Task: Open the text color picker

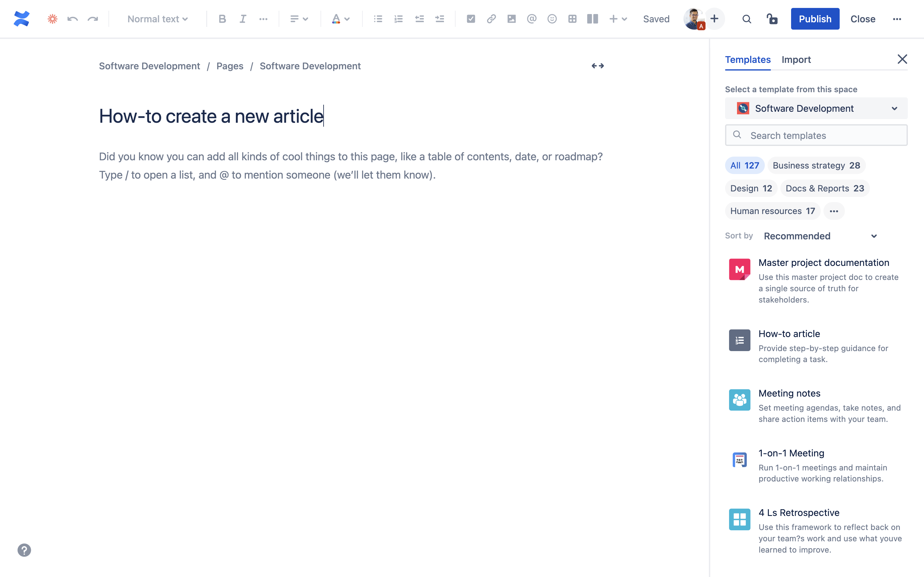Action: pos(340,19)
